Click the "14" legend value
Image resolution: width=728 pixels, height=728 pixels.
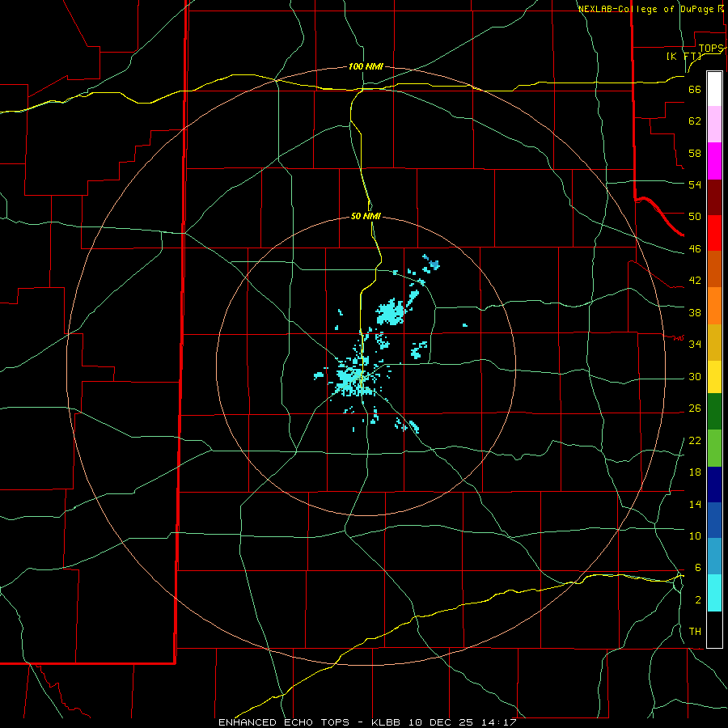pyautogui.click(x=695, y=504)
